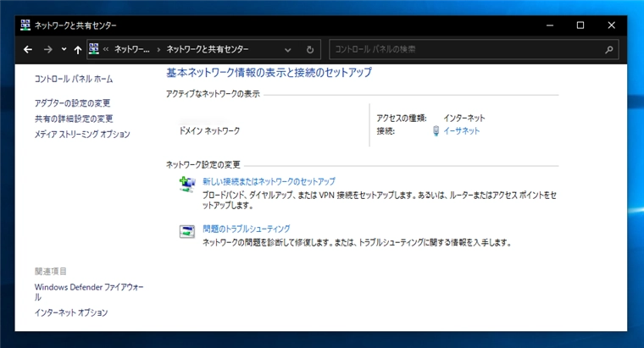Click the Ethernet plug icon beside イーサネット
The height and width of the screenshot is (348, 644).
click(436, 131)
